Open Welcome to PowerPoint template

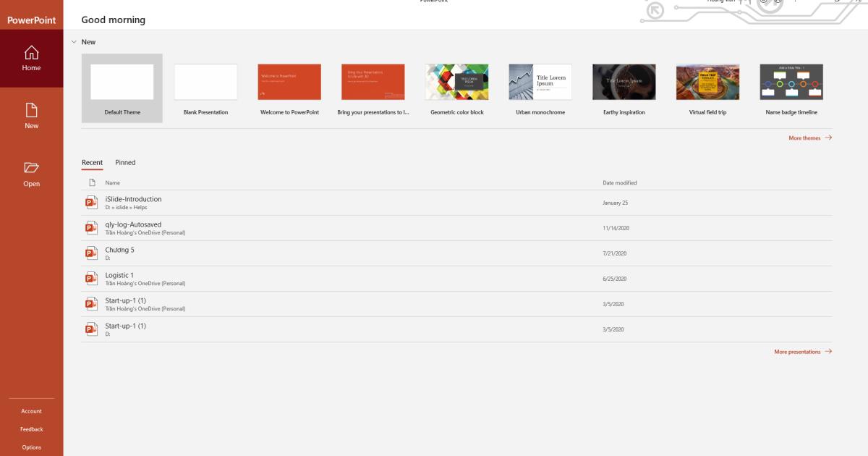point(289,88)
